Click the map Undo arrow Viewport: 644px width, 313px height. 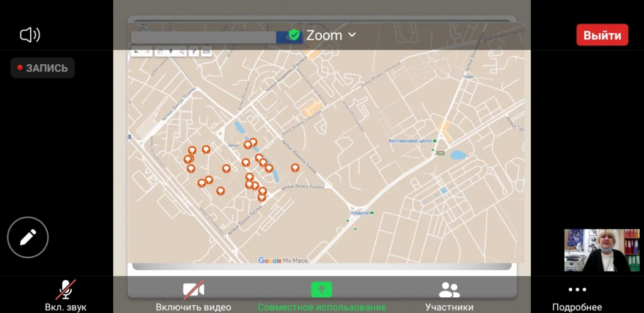pyautogui.click(x=136, y=52)
